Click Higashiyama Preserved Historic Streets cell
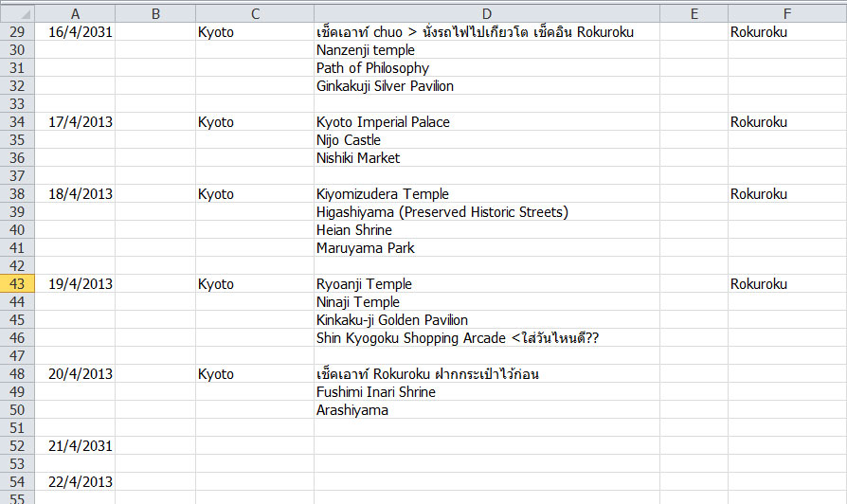The height and width of the screenshot is (504, 847). [x=487, y=212]
